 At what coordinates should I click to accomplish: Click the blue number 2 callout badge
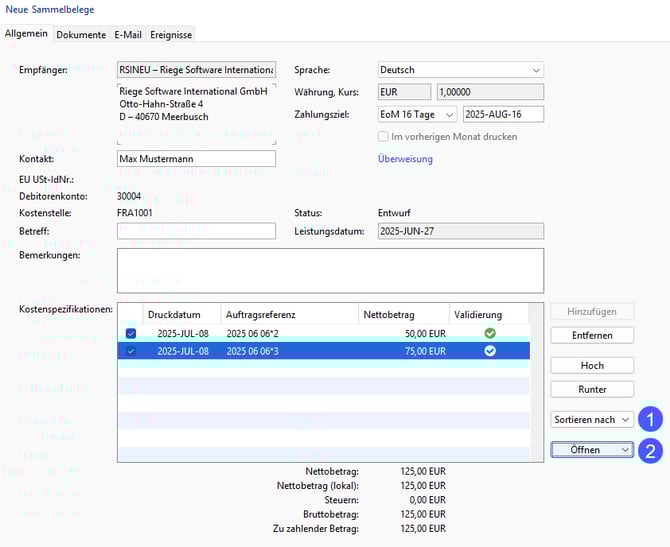[x=651, y=451]
